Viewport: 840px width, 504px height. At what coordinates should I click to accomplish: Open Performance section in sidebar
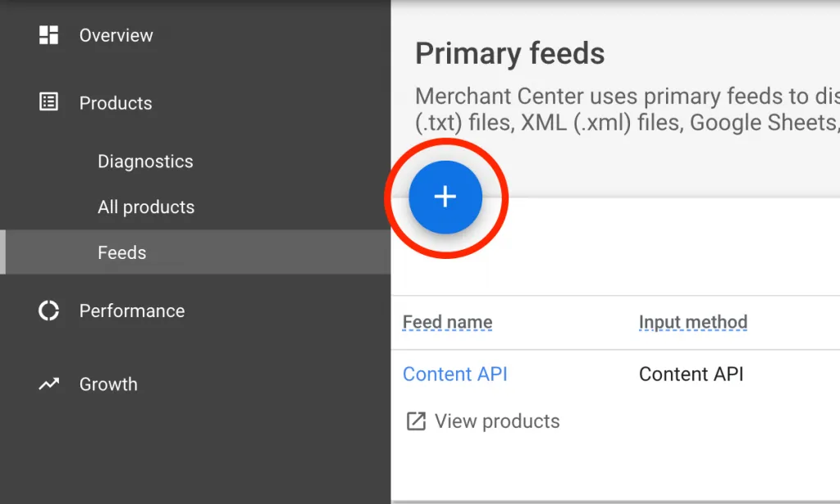(132, 311)
